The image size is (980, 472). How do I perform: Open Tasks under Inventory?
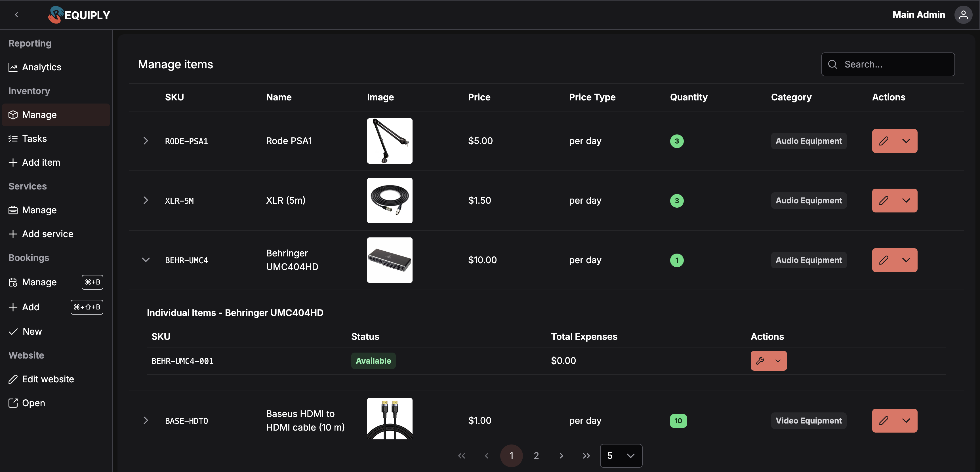pyautogui.click(x=34, y=139)
